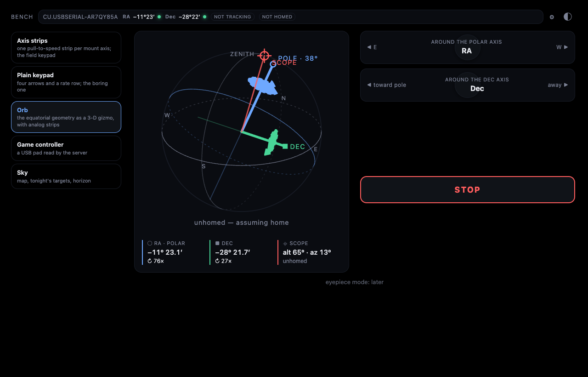588x377 pixels.
Task: Click the N compass label on orb
Action: 283,98
